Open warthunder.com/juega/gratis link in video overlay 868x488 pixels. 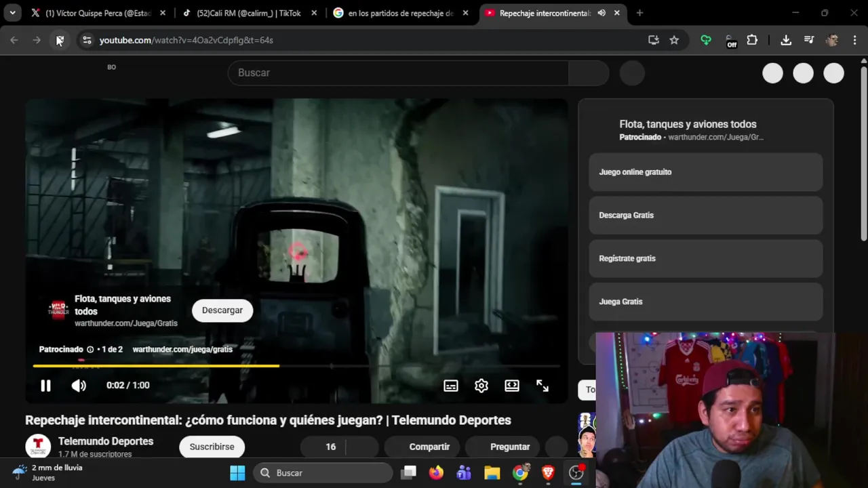182,350
